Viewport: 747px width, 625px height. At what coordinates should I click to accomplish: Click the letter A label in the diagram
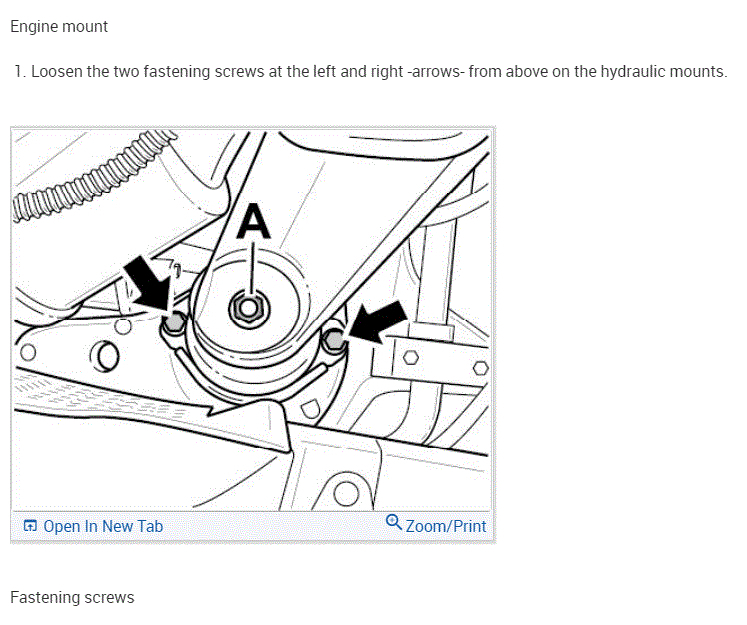pos(253,222)
